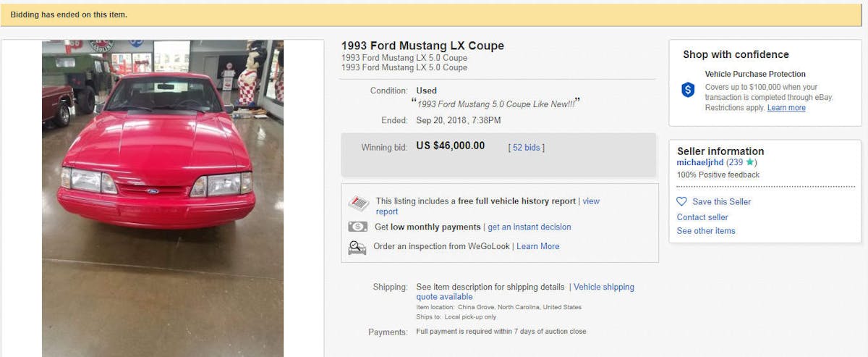The width and height of the screenshot is (868, 357).
Task: Click Learn more under Vehicle Purchase Protection
Action: click(x=786, y=108)
